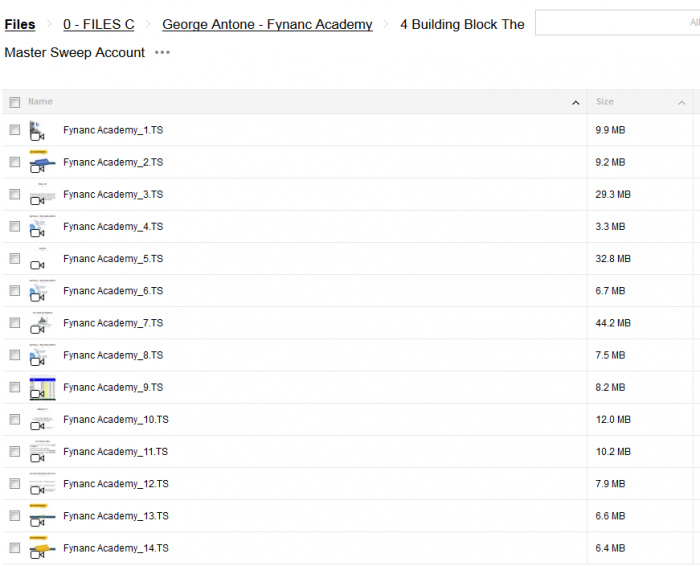Sort files by the Size header label

tap(605, 101)
